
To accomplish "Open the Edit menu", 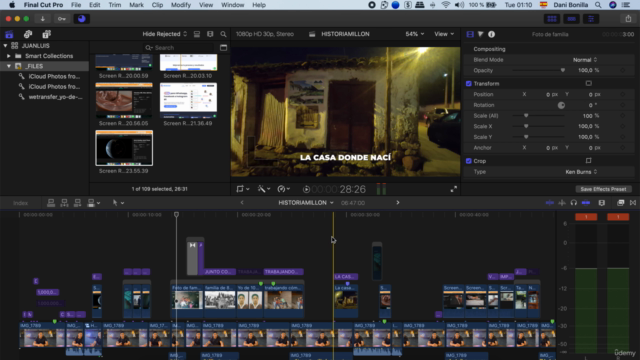I will (x=95, y=5).
